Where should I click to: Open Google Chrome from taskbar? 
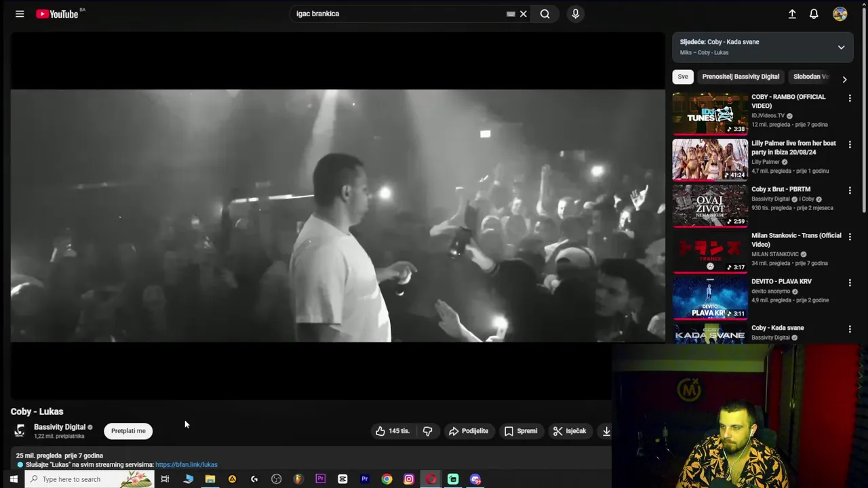[387, 479]
